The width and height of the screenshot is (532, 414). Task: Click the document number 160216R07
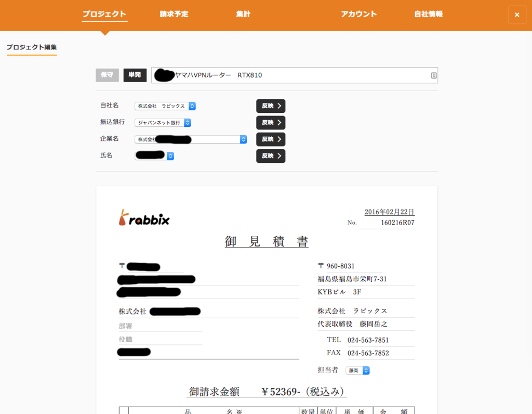pyautogui.click(x=397, y=223)
